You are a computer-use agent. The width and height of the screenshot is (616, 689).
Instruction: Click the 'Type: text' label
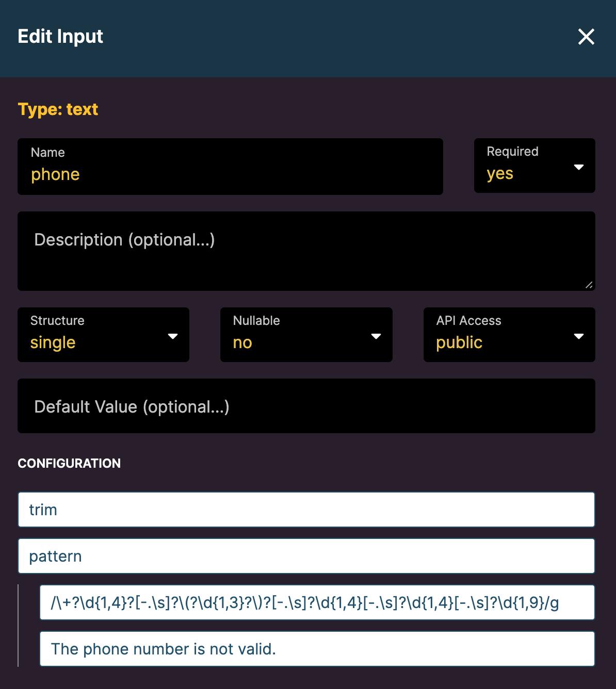[x=58, y=109]
